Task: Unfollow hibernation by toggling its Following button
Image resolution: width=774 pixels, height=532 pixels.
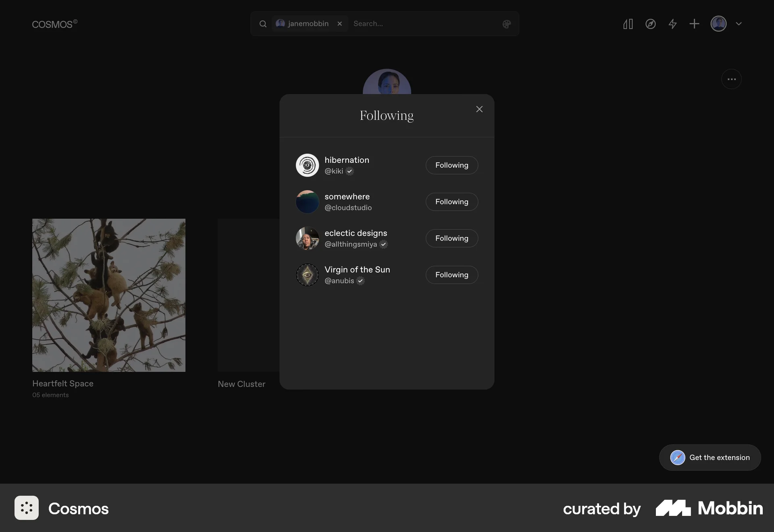Action: point(451,165)
